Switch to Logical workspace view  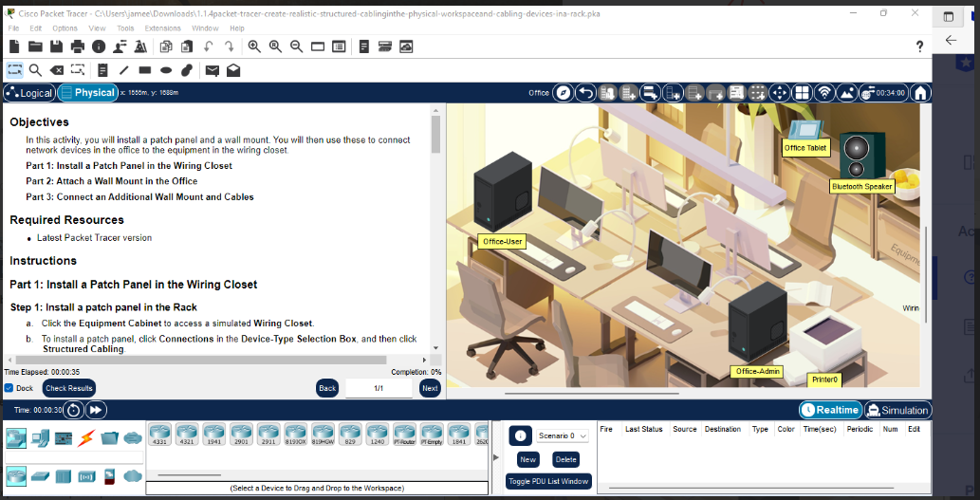(x=28, y=93)
